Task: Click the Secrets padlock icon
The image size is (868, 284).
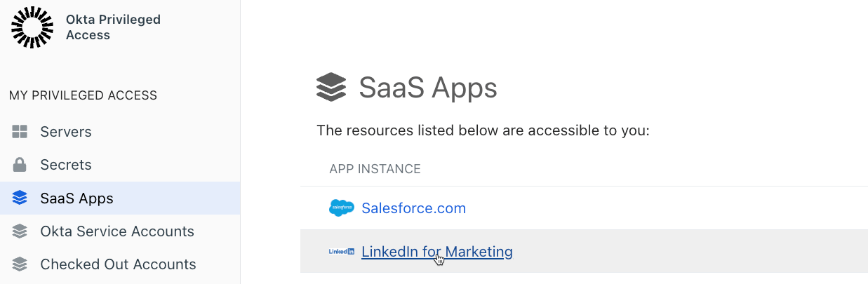Action: coord(20,165)
